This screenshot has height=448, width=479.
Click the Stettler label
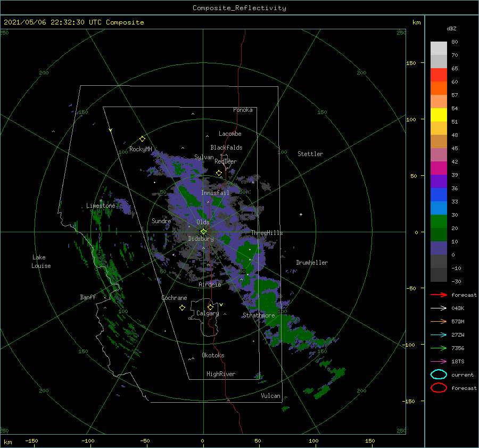tap(310, 154)
